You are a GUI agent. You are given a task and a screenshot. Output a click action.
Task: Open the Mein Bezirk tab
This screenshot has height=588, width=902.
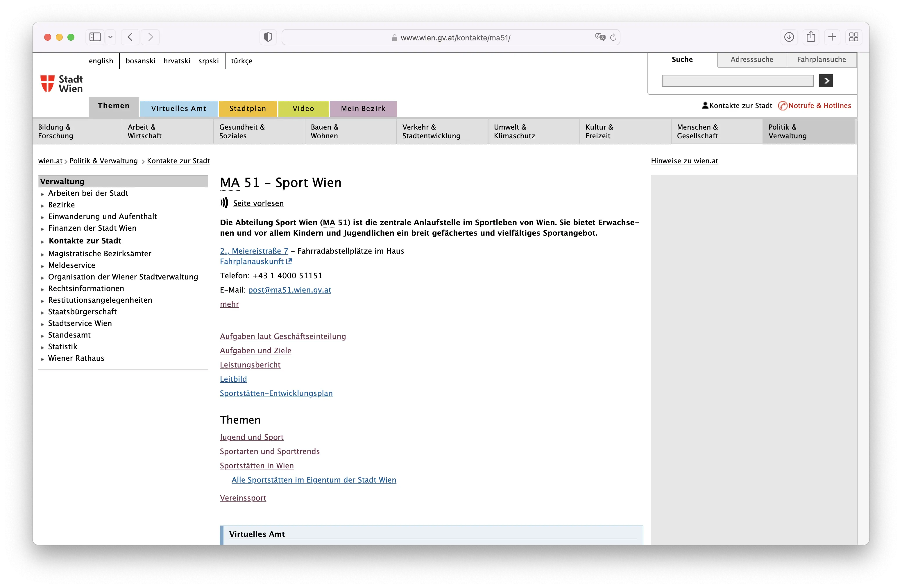tap(363, 108)
